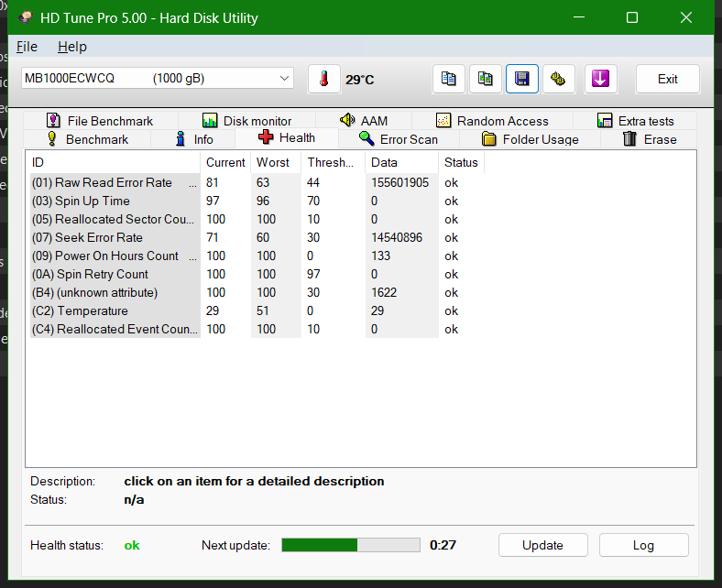Open the drive selection dropdown
This screenshot has height=588, width=722.
coord(157,78)
